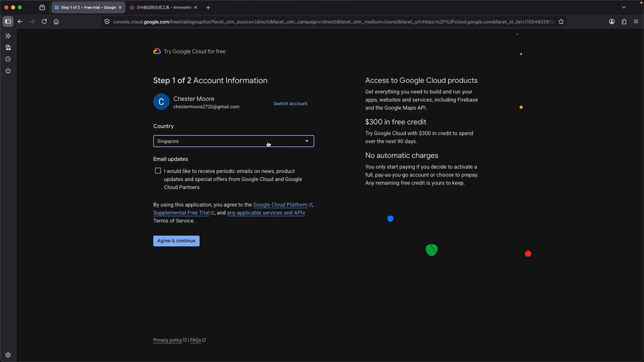644x362 pixels.
Task: Open the browser hamburger menu
Action: pos(636,22)
